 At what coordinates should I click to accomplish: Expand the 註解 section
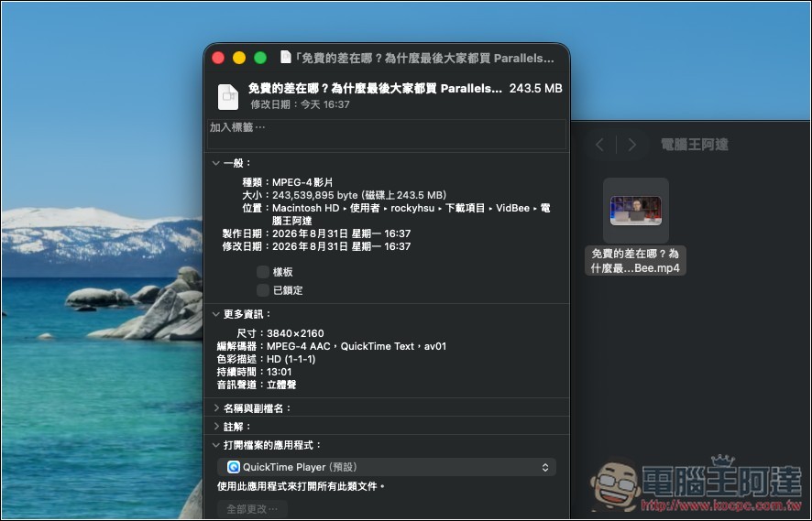[x=216, y=427]
